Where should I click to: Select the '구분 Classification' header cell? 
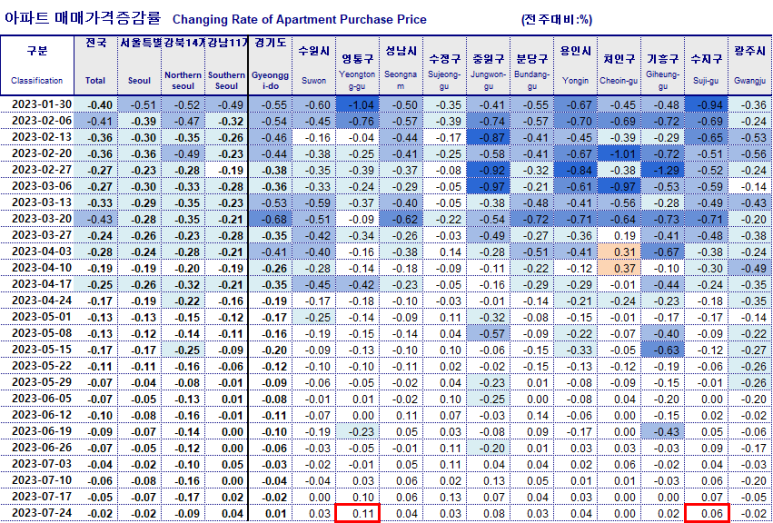(x=37, y=65)
